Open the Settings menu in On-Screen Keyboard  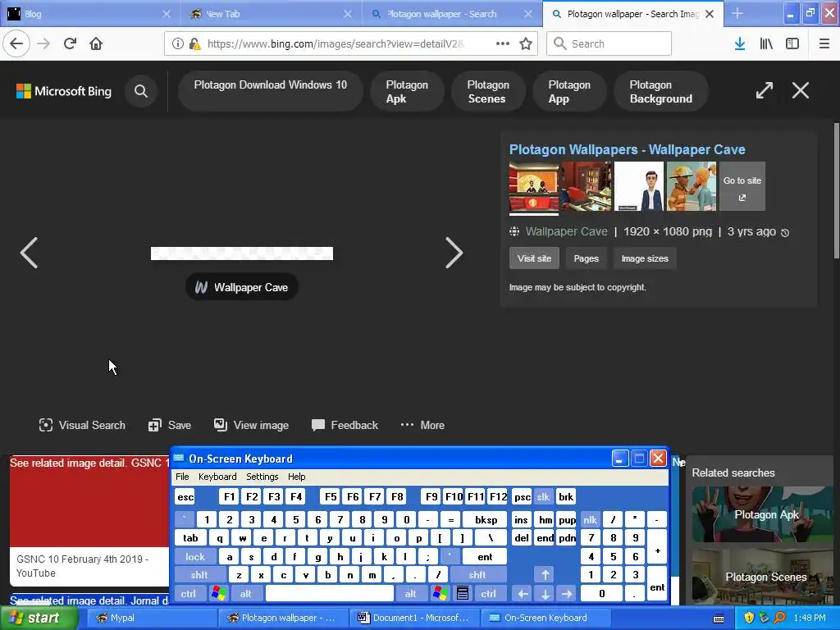pyautogui.click(x=262, y=477)
